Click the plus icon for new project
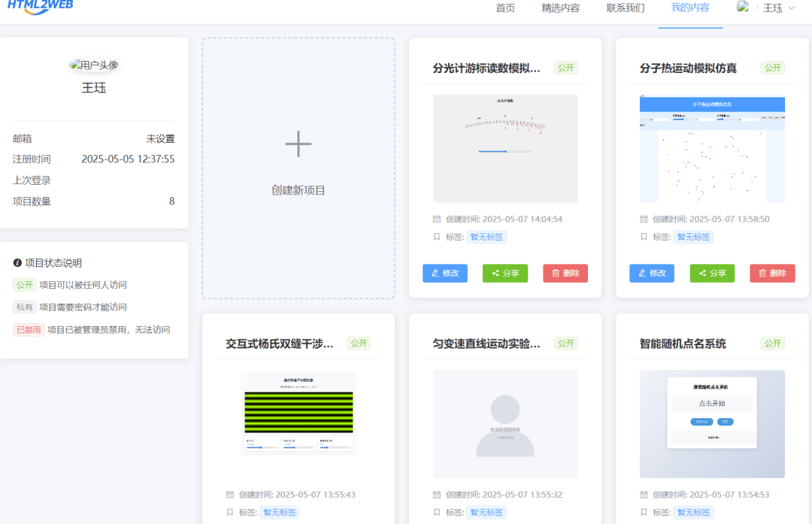812x524 pixels. (x=298, y=144)
